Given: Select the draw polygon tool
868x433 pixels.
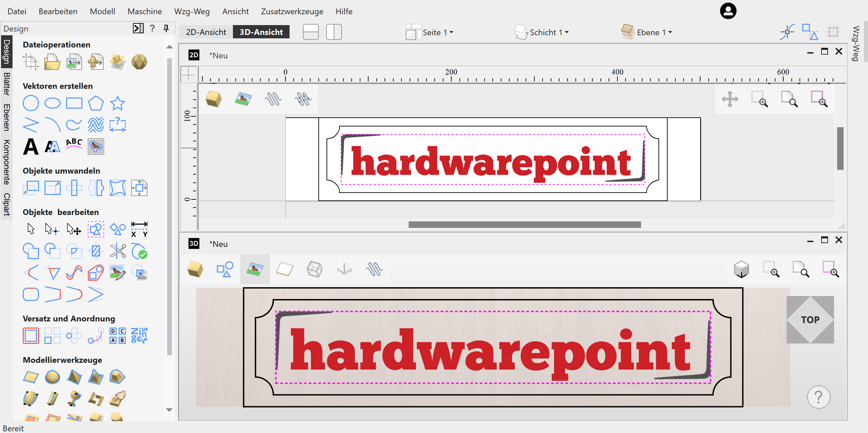Looking at the screenshot, I should click(x=96, y=103).
